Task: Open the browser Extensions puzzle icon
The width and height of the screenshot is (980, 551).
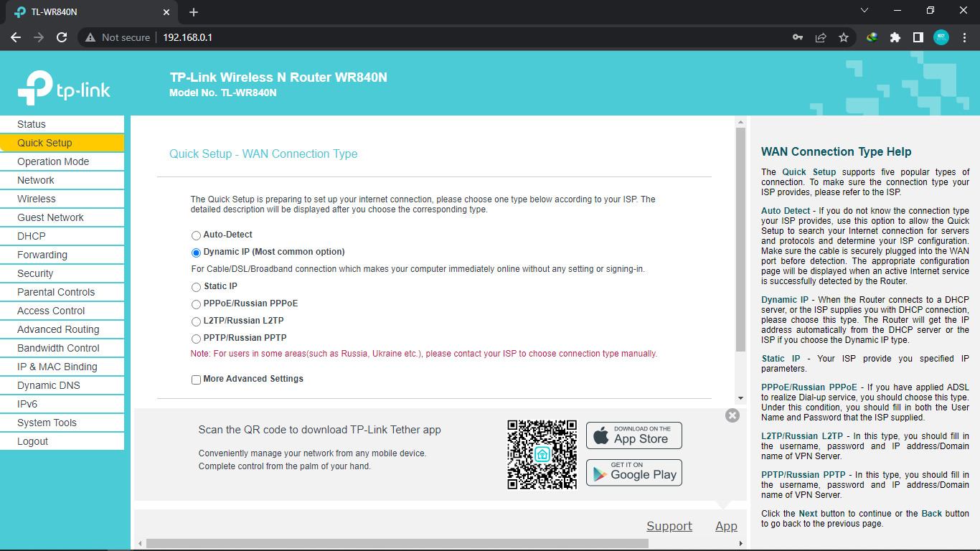Action: (x=895, y=37)
